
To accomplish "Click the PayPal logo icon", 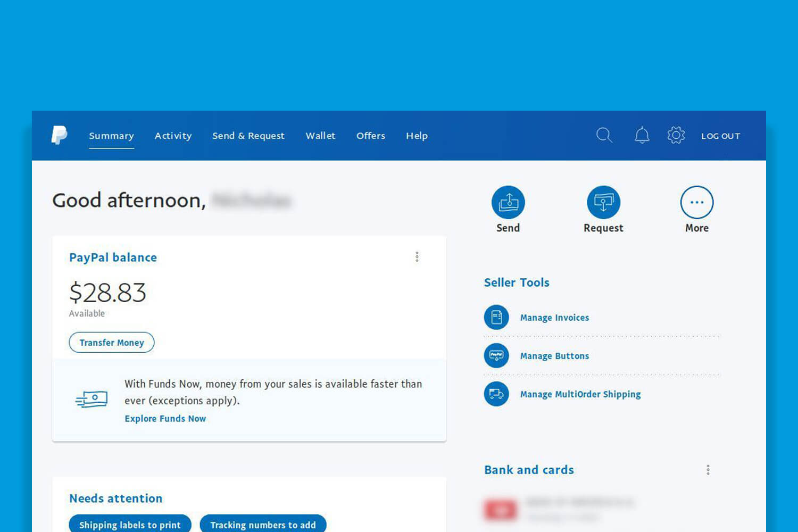I will [x=59, y=135].
